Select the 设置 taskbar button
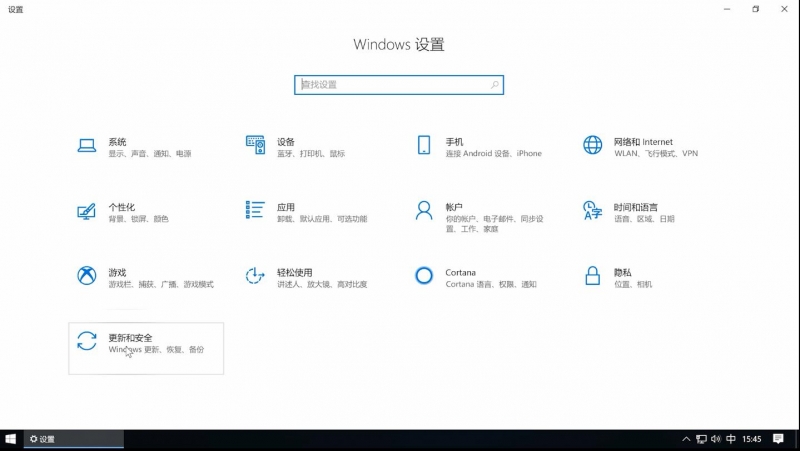The image size is (800, 451). [x=73, y=439]
